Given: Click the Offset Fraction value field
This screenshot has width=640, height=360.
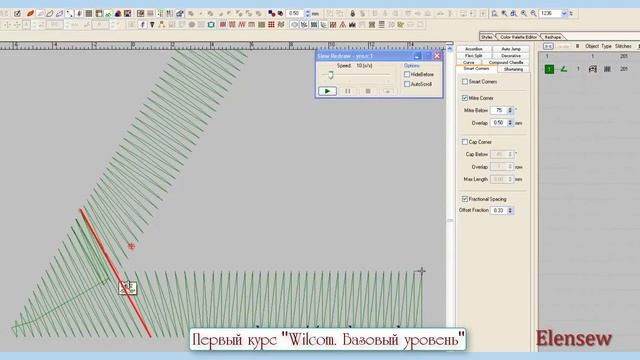Looking at the screenshot, I should tap(499, 210).
